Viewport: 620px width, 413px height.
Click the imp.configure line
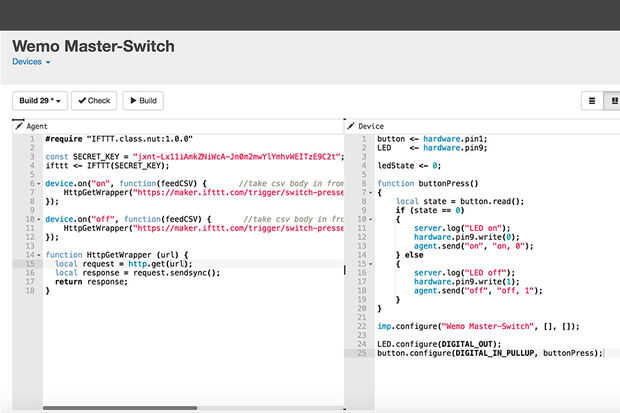coord(478,326)
